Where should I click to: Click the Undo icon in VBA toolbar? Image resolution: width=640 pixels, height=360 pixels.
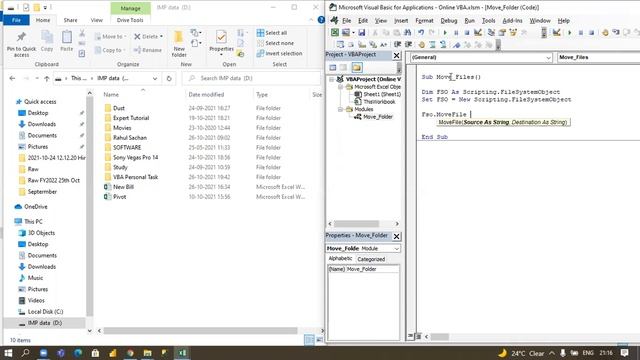point(421,33)
